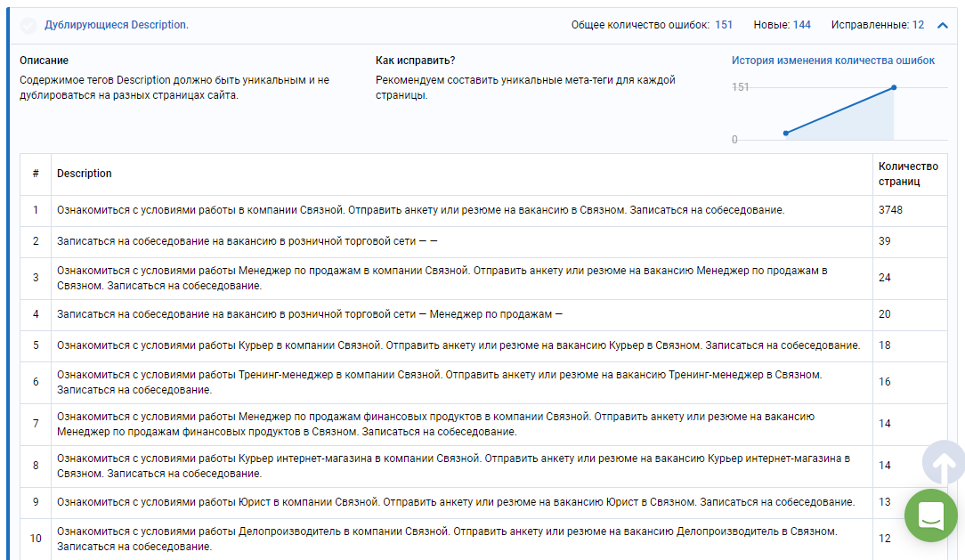Click the page count 20

coord(884,314)
